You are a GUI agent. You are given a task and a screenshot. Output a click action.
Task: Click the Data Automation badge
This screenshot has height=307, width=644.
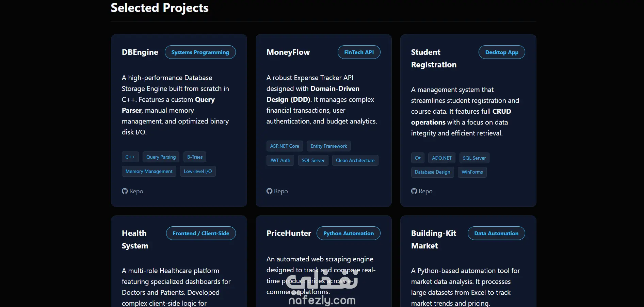coord(496,233)
